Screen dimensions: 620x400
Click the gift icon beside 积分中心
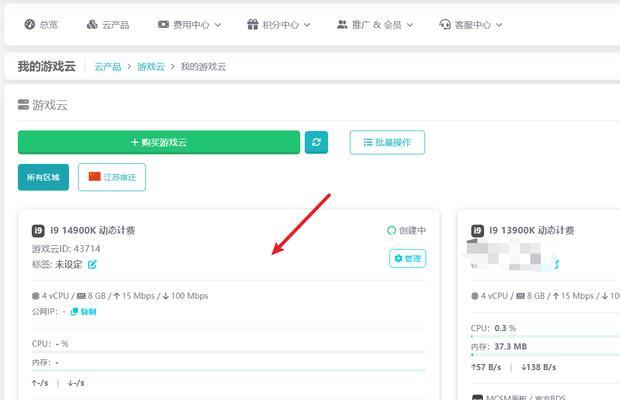click(253, 25)
